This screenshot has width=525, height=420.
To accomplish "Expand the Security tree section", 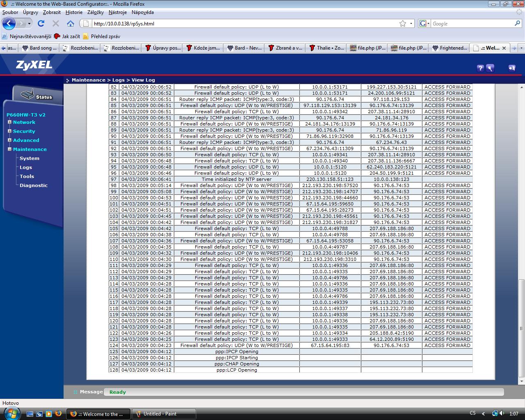I will click(x=9, y=131).
